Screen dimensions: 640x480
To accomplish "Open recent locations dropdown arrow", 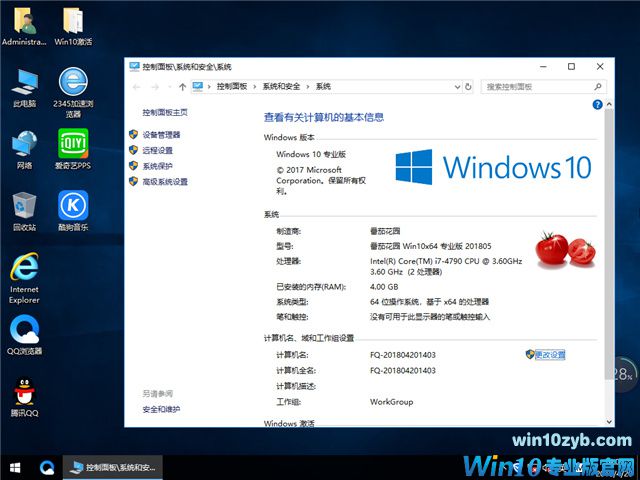I will coord(170,87).
